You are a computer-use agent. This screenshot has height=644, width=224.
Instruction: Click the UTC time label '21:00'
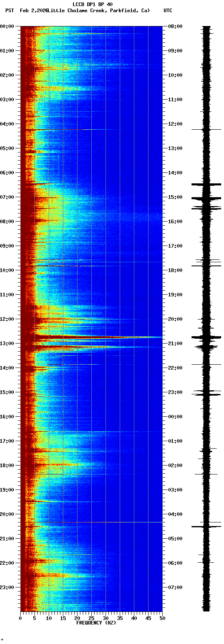click(x=175, y=344)
